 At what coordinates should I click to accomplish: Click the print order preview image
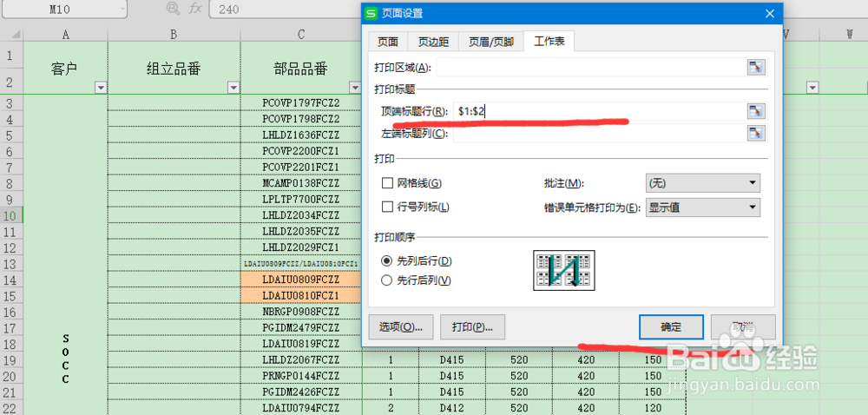coord(563,270)
